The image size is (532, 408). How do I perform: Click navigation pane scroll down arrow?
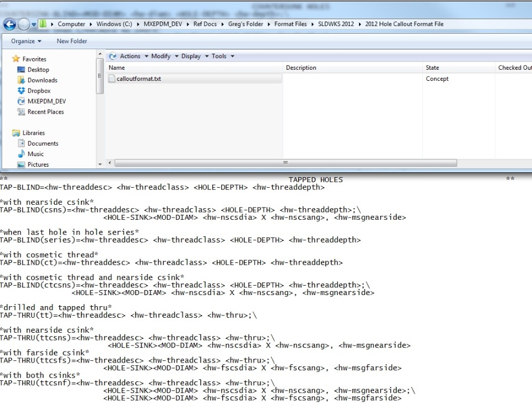click(100, 164)
